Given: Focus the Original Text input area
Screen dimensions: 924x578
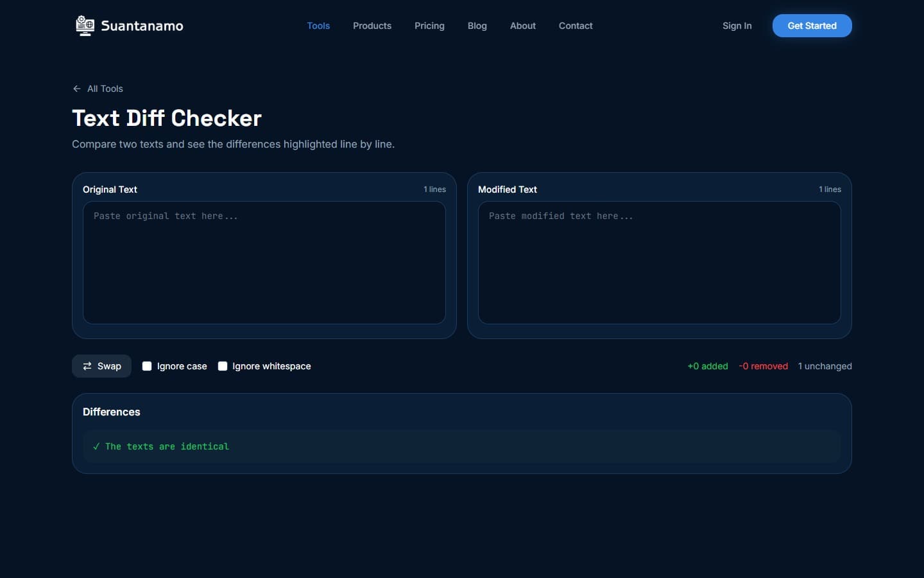Looking at the screenshot, I should 264,263.
